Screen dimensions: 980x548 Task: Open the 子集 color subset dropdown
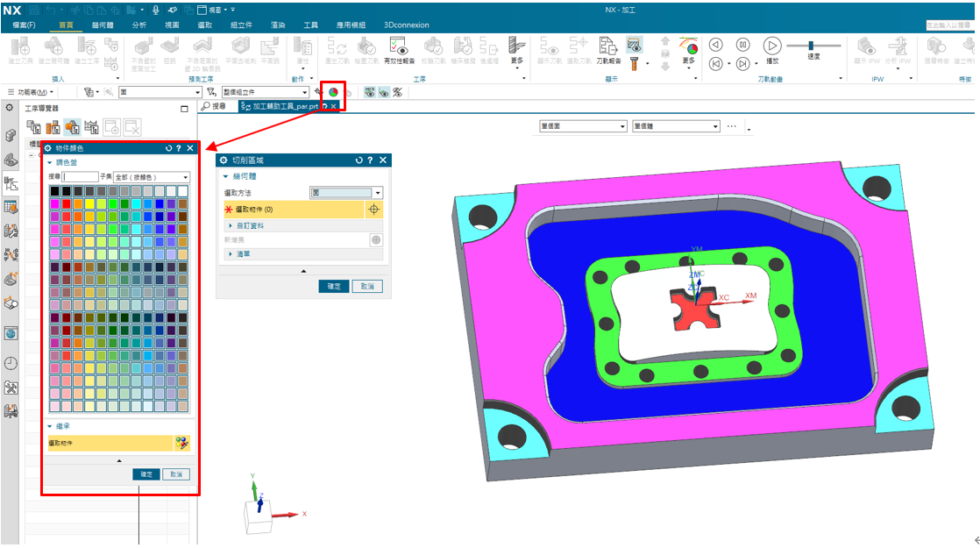[x=152, y=177]
